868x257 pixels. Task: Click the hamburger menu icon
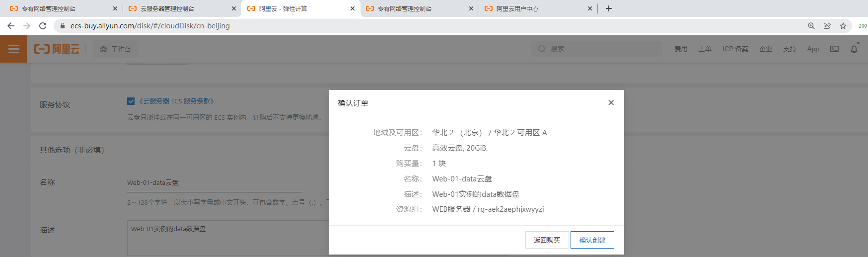13,49
